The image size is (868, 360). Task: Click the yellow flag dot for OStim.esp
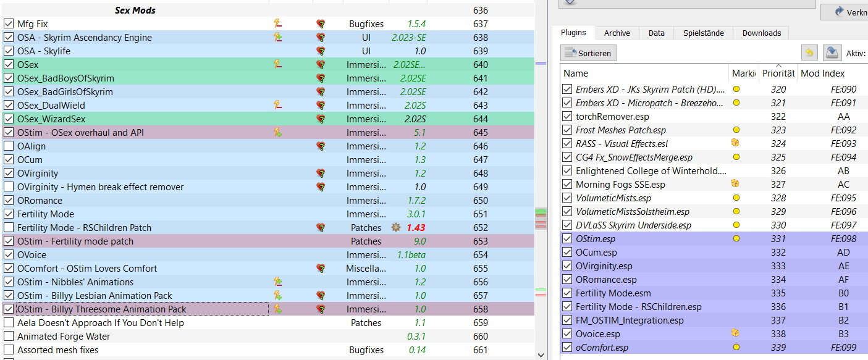736,239
